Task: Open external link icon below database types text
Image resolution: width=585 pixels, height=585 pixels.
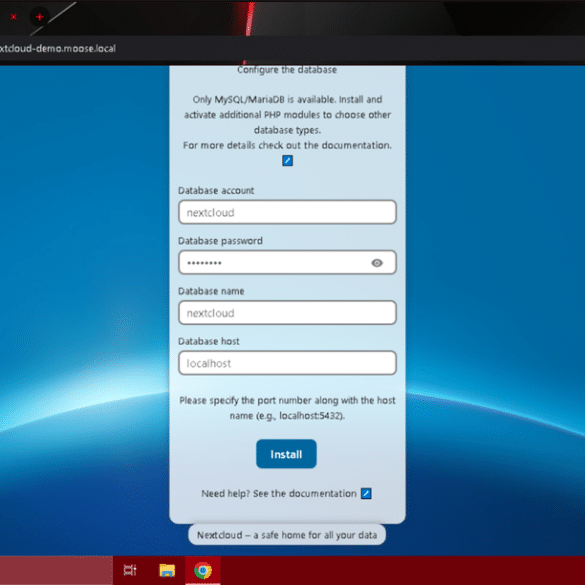Action: point(287,161)
